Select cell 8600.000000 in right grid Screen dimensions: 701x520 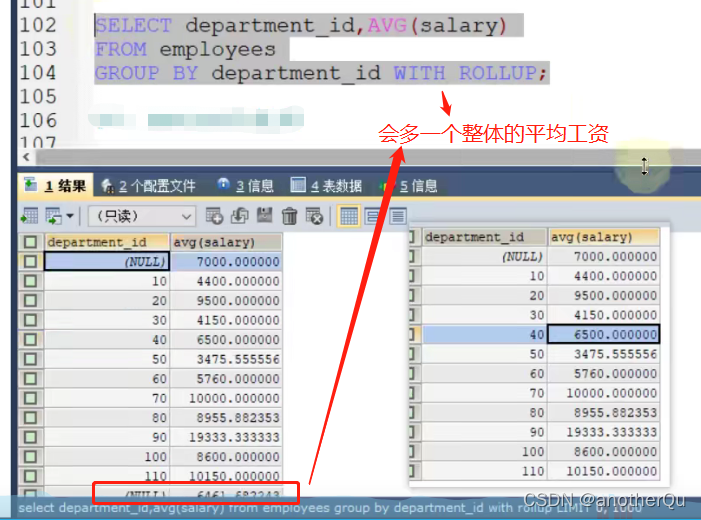[x=604, y=452]
